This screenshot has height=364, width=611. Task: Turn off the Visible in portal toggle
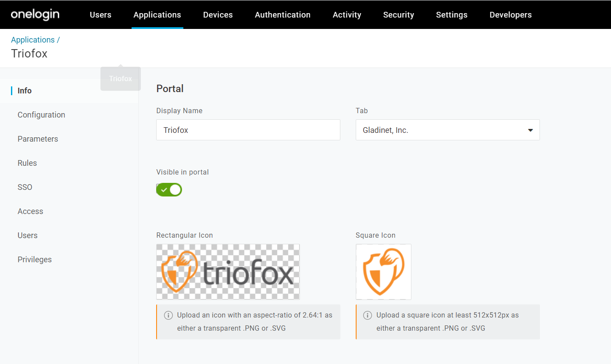point(169,190)
